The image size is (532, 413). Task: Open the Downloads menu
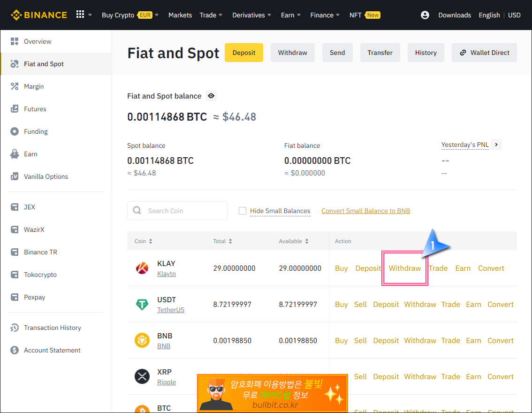(x=455, y=15)
